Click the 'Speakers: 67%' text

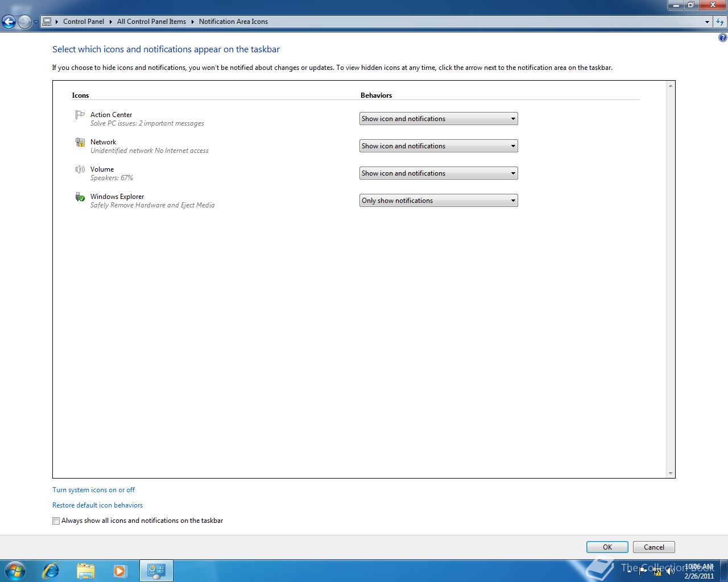tap(111, 178)
